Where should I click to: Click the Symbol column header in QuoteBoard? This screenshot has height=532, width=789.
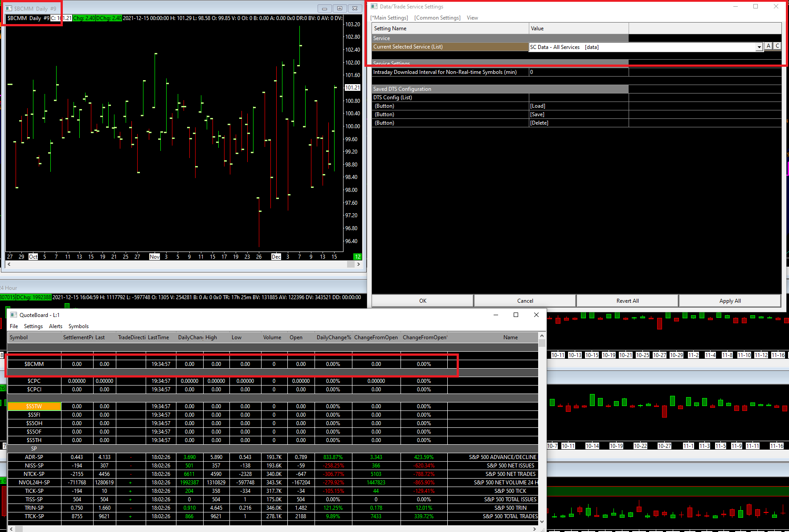pyautogui.click(x=34, y=337)
